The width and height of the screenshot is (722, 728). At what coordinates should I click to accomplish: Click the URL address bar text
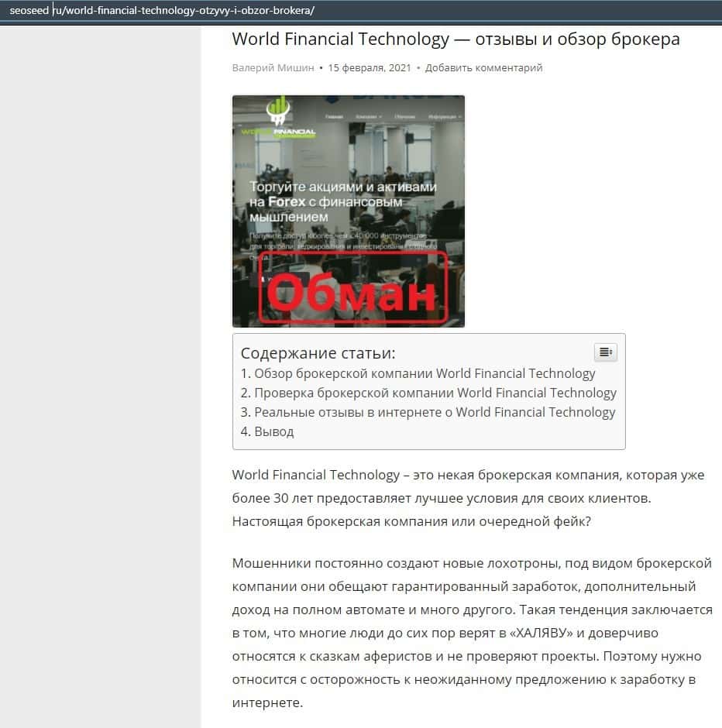click(162, 10)
